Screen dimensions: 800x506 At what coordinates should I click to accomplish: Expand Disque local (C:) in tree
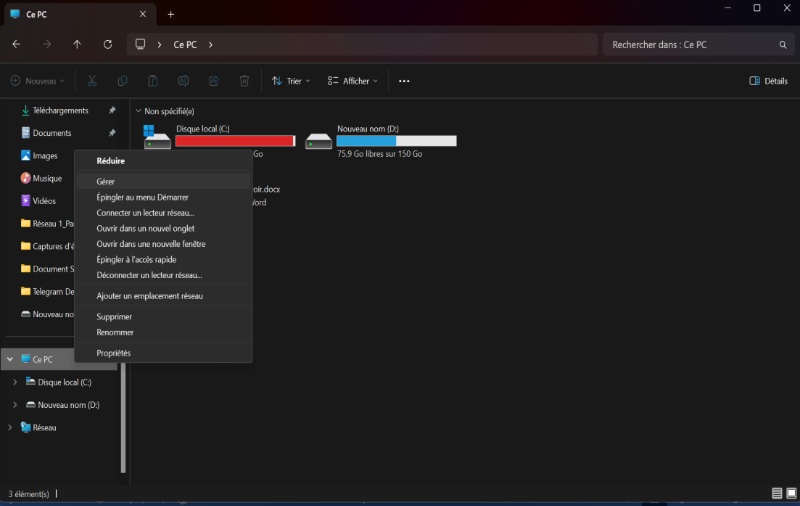pos(15,382)
